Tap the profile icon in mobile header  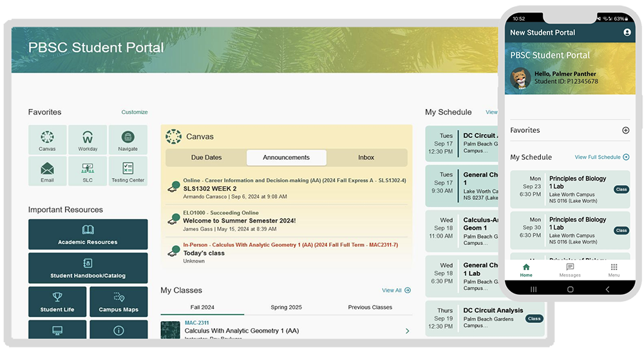627,32
